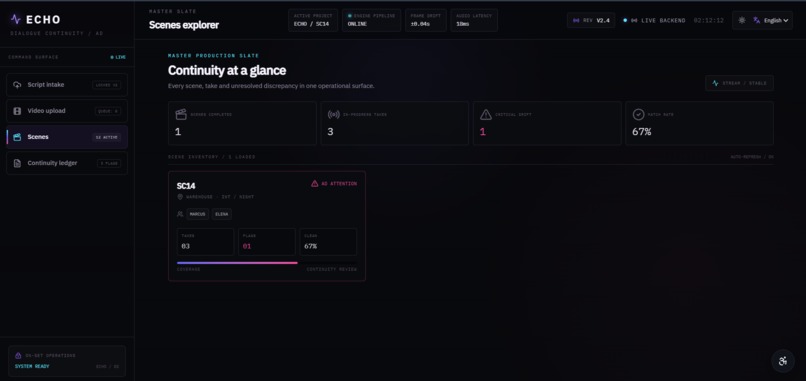The height and width of the screenshot is (381, 806).
Task: Click the Clean 67% stat box in SC14
Action: pos(328,242)
